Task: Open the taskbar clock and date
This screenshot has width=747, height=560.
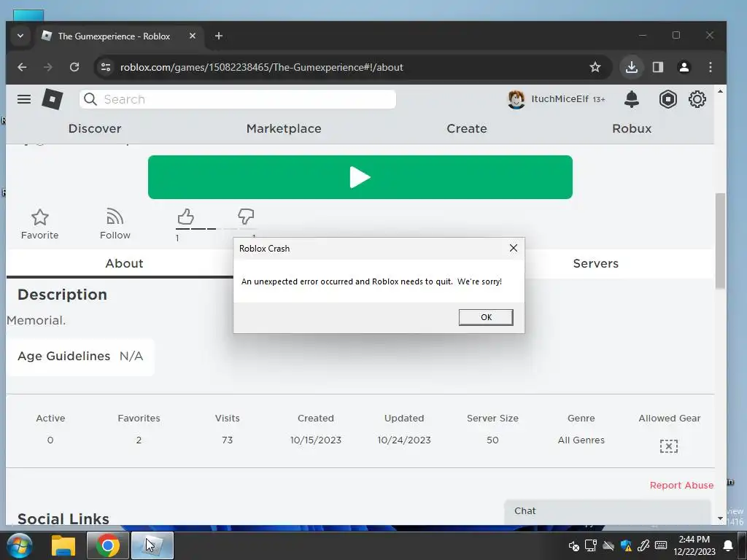Action: (694, 545)
